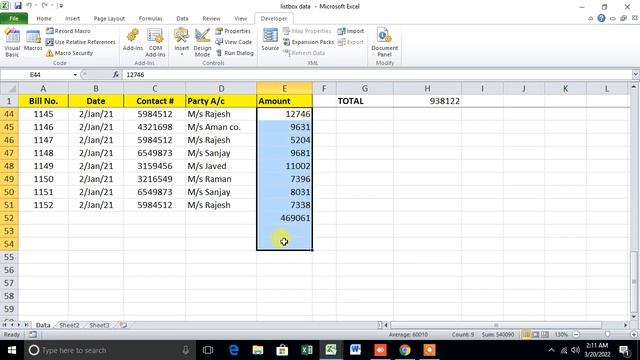Open control Properties
Screen dimensions: 640x360
[x=233, y=31]
